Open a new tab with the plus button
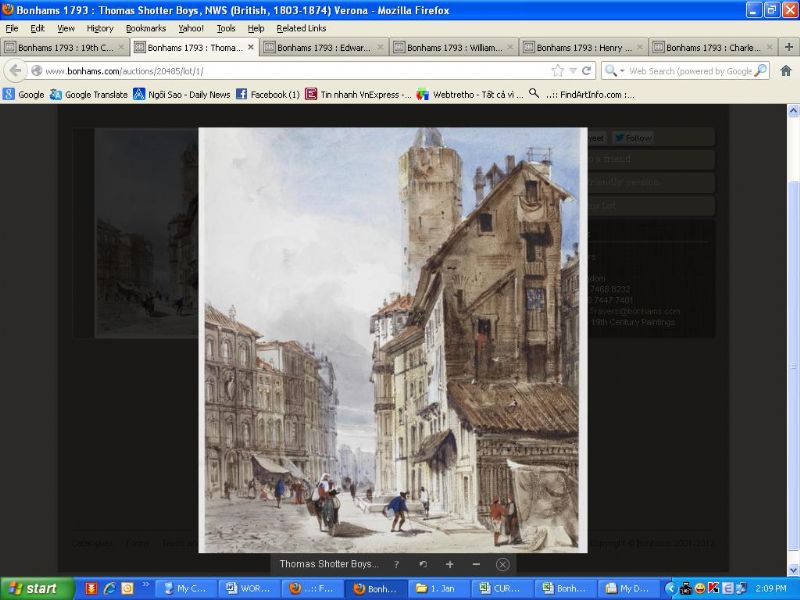800x600 pixels. tap(788, 47)
